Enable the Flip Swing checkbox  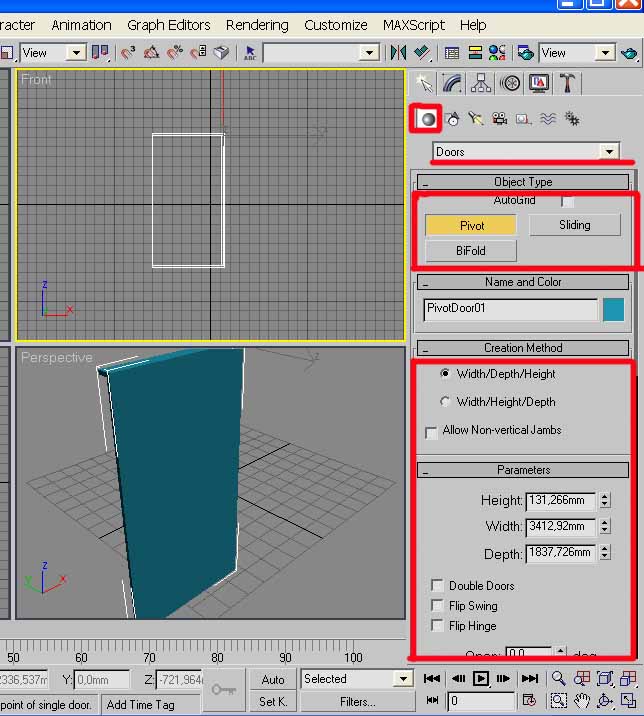click(437, 606)
